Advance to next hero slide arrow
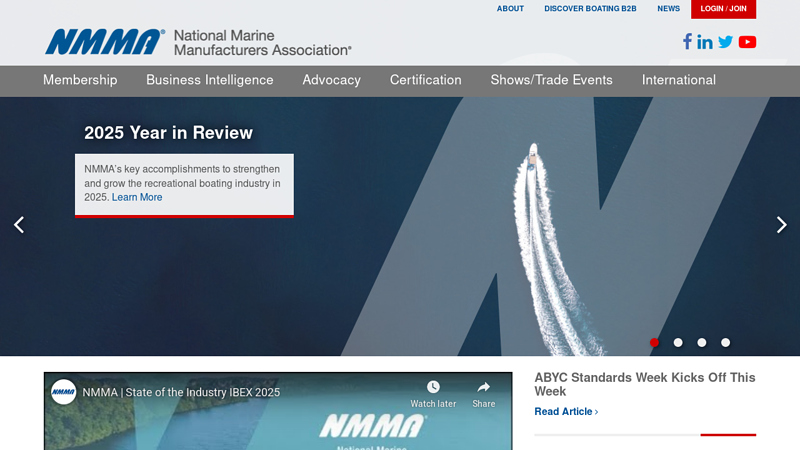 781,224
